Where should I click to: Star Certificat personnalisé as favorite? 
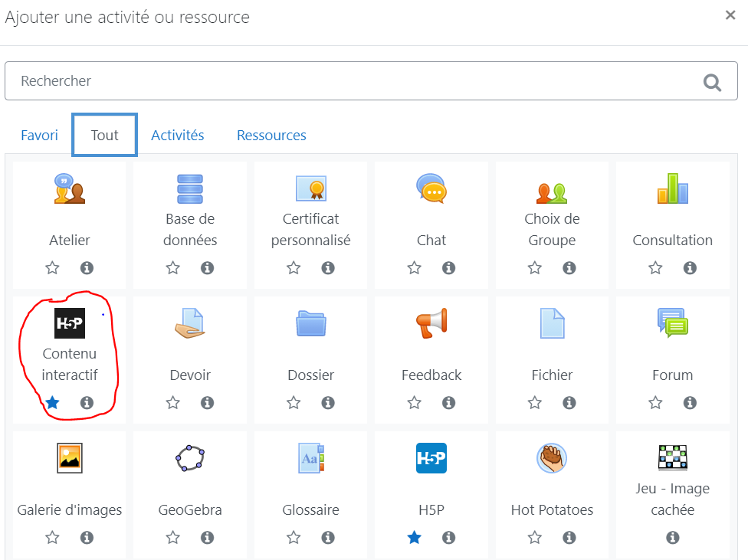coord(294,267)
